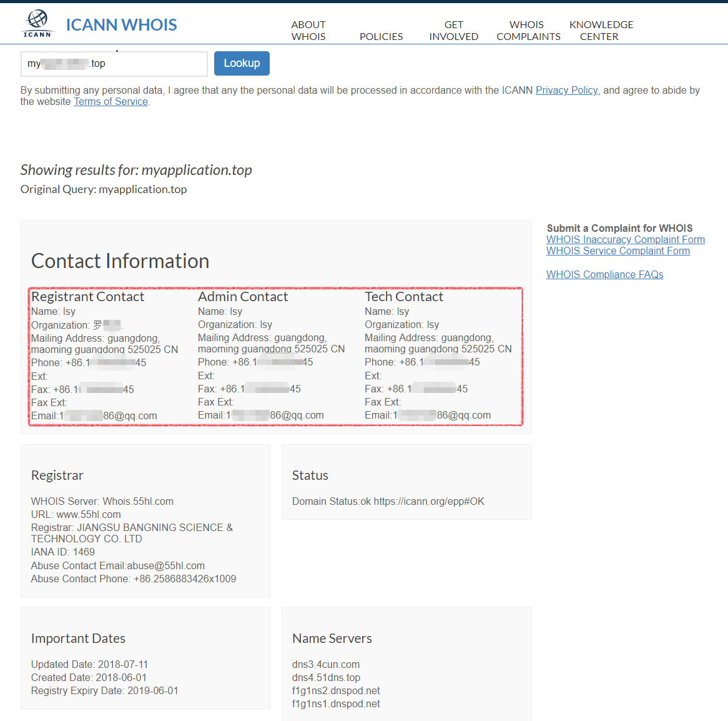Click the dns3.4cun.com name server
Viewport: 728px width, 721px height.
click(x=325, y=664)
